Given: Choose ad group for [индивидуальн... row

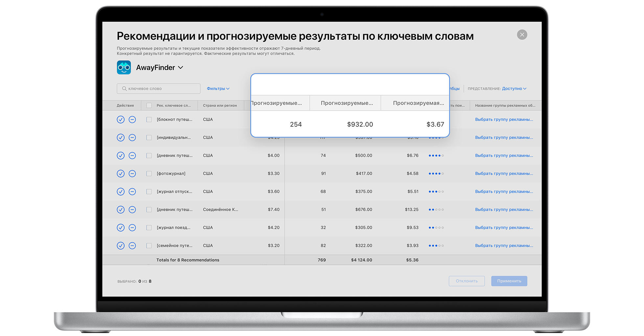Looking at the screenshot, I should pyautogui.click(x=504, y=137).
